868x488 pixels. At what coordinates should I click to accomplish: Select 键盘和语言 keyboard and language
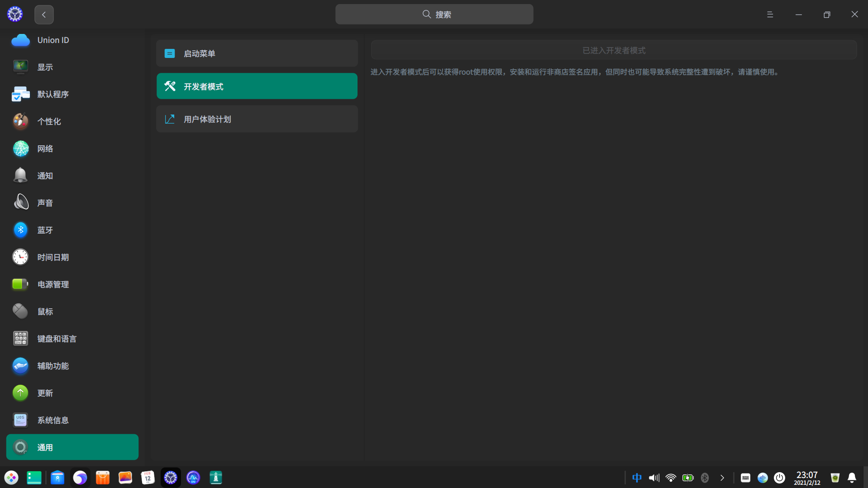[72, 339]
